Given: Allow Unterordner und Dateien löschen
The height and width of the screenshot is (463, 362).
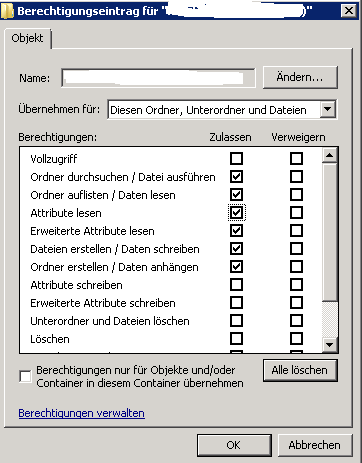Looking at the screenshot, I should pos(236,321).
